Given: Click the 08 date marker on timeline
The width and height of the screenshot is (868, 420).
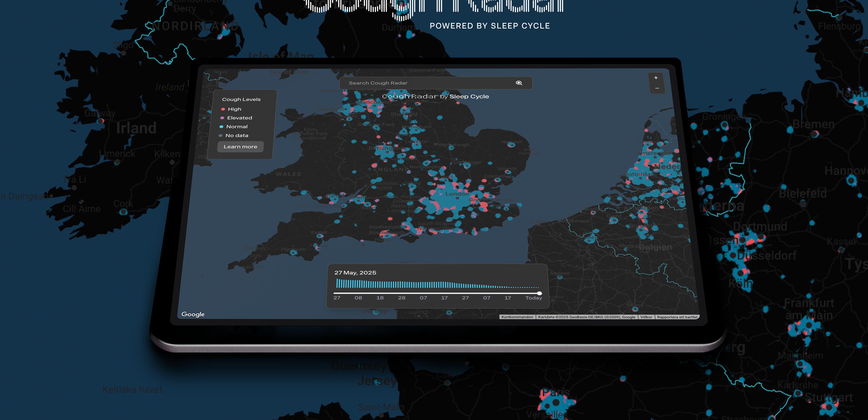Looking at the screenshot, I should [358, 298].
